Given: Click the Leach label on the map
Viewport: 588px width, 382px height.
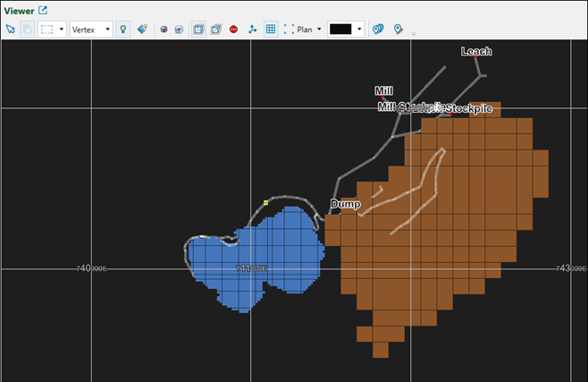Looking at the screenshot, I should 475,51.
